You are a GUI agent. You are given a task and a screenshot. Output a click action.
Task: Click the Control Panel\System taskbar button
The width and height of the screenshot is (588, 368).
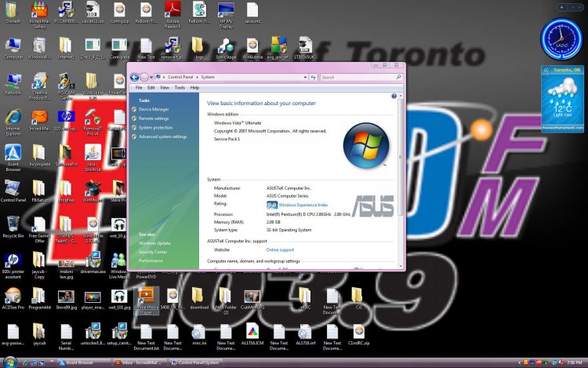point(195,363)
